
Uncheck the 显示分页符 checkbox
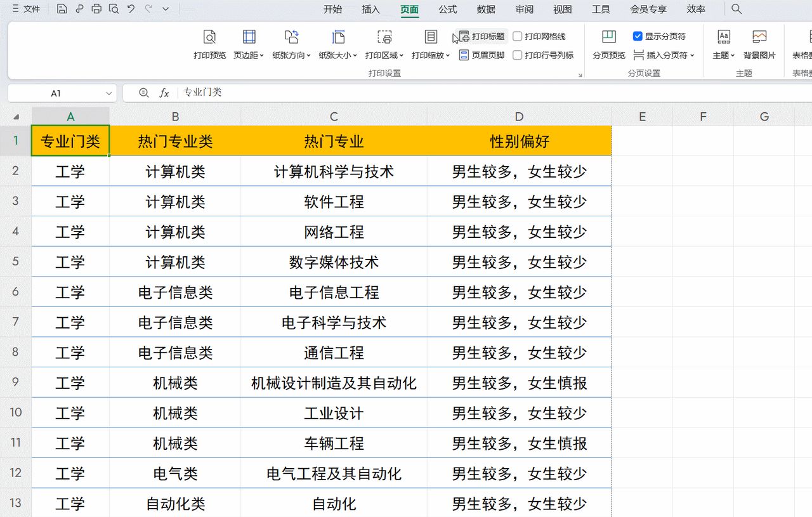tap(638, 37)
